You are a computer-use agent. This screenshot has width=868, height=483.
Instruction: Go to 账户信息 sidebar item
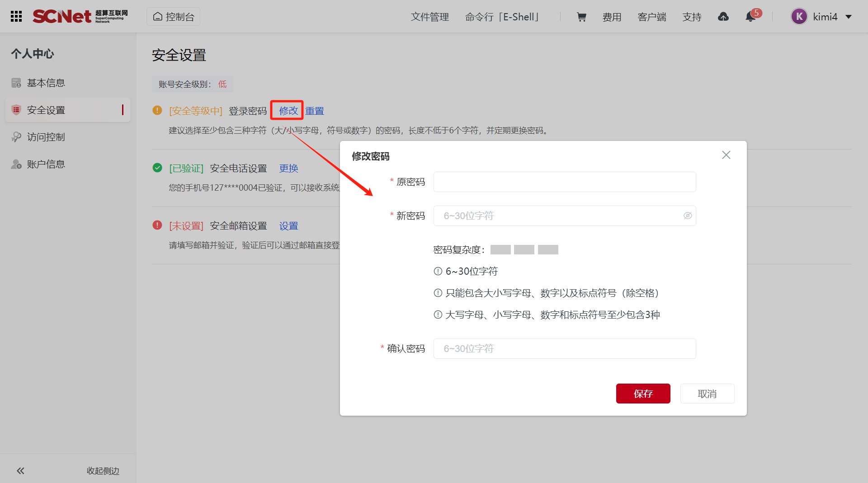[46, 164]
